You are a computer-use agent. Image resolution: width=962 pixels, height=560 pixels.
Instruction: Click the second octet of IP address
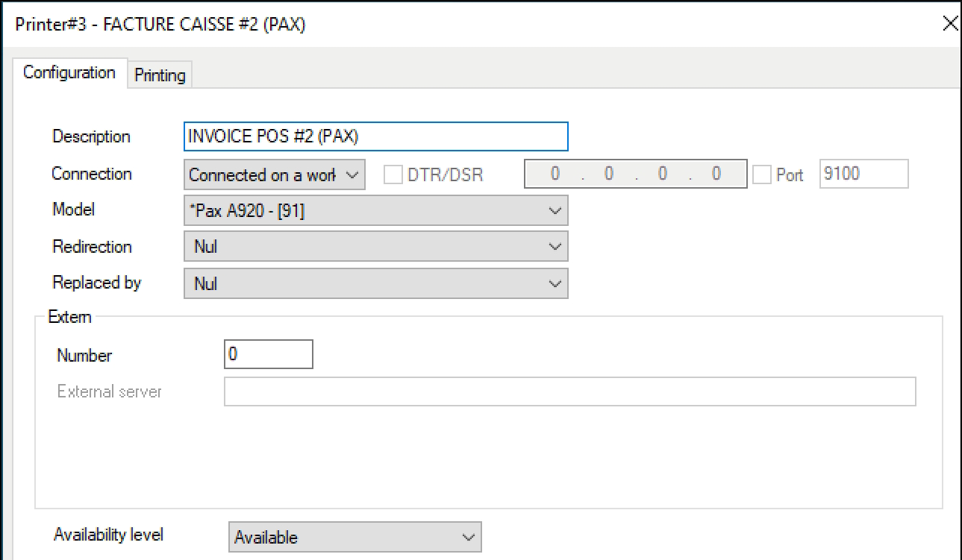(x=609, y=174)
